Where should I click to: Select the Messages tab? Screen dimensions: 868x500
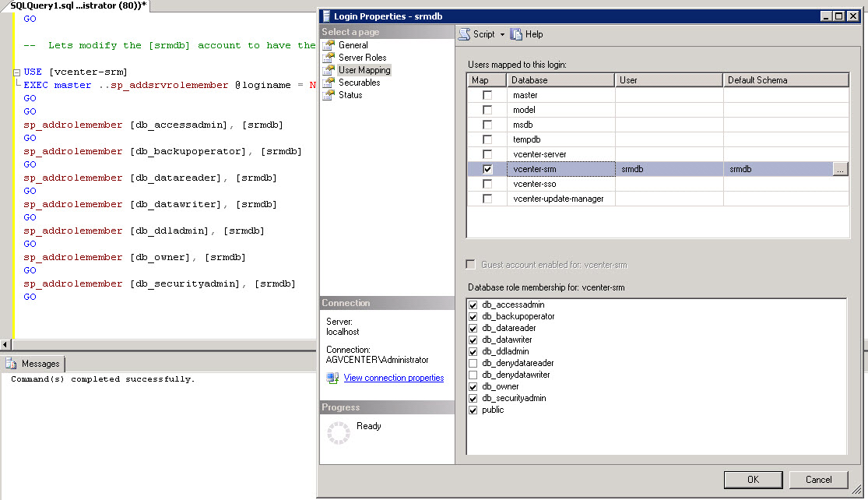pyautogui.click(x=34, y=363)
